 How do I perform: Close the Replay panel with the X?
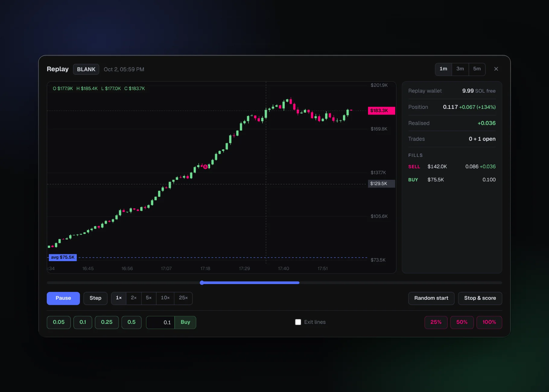click(496, 69)
